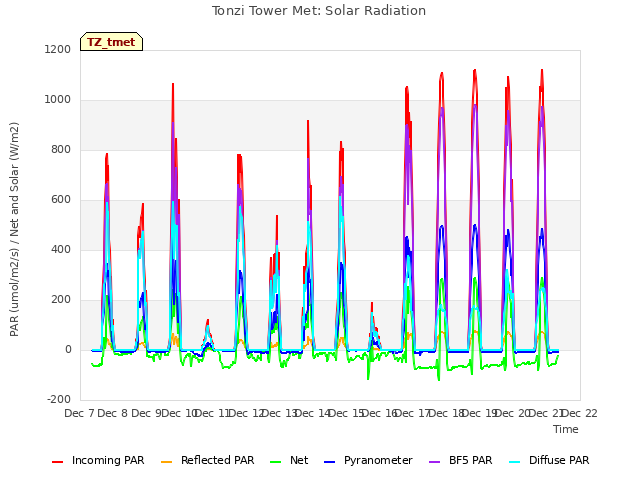Click the Dec 22 x-axis tick label

point(580,413)
